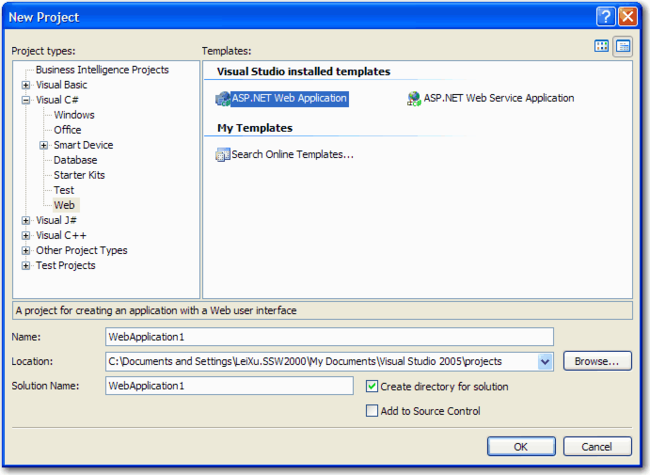Image resolution: width=650 pixels, height=475 pixels.
Task: Select Visual J# project type
Action: (x=56, y=221)
